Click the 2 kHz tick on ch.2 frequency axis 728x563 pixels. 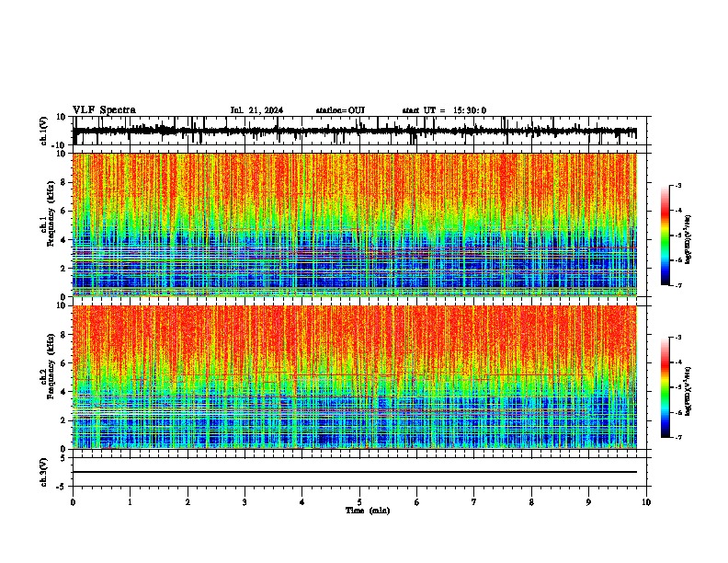(63, 420)
